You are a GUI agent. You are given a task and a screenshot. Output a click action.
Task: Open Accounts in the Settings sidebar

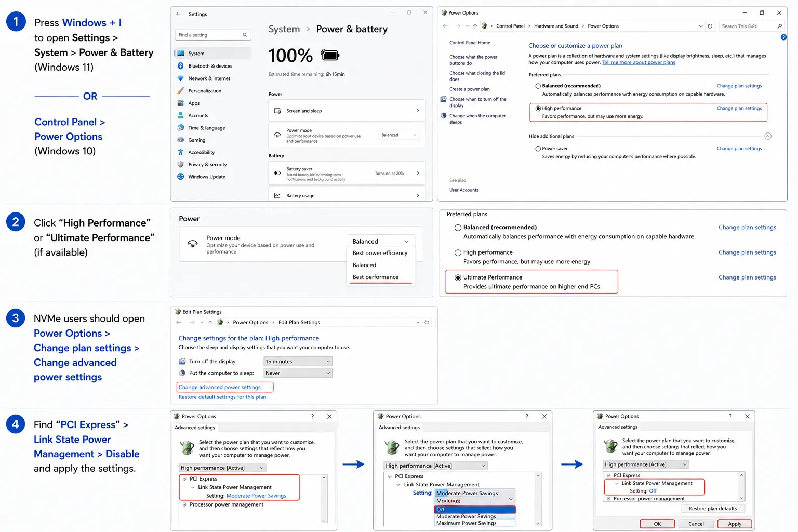pyautogui.click(x=198, y=115)
